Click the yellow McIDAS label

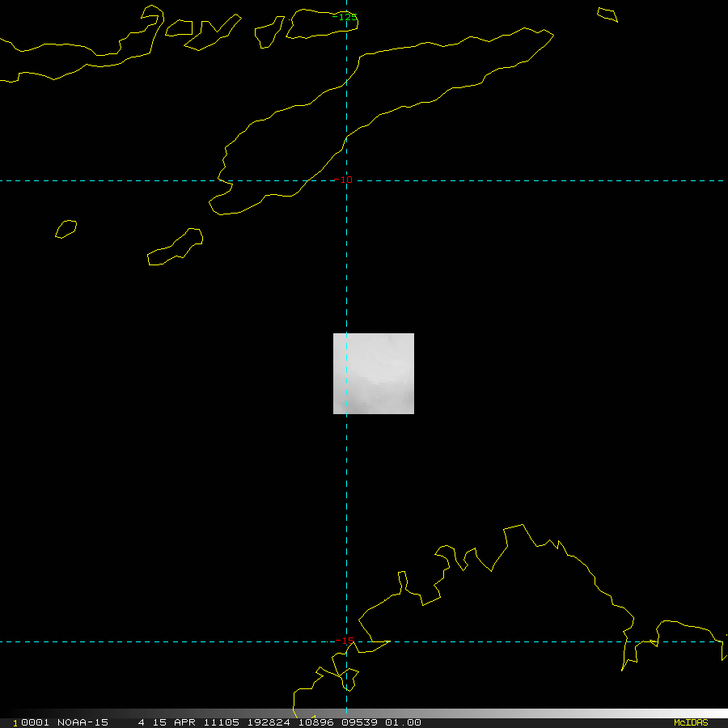coord(690,722)
